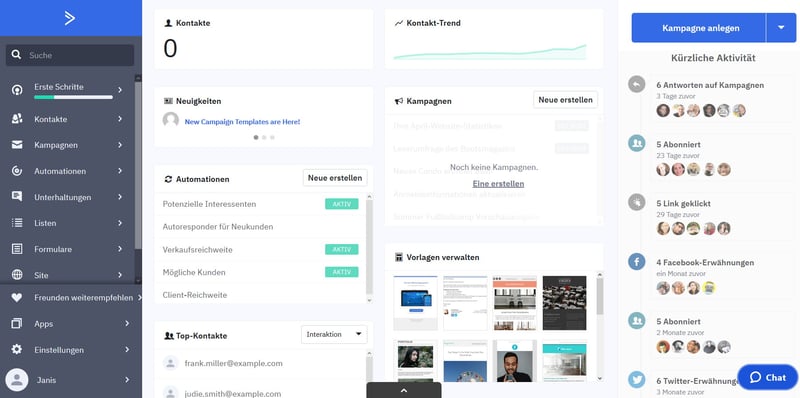Click the Site globe icon
The width and height of the screenshot is (800, 398).
click(17, 275)
